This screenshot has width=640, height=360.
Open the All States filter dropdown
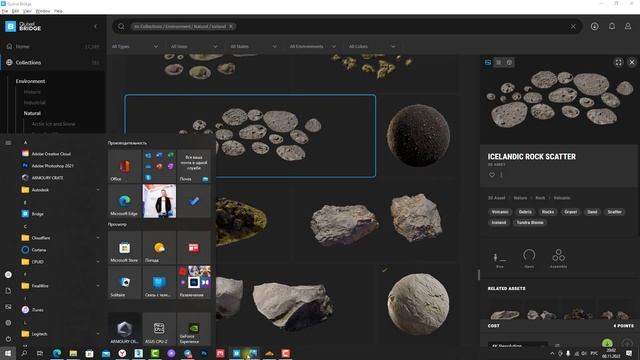coord(253,47)
